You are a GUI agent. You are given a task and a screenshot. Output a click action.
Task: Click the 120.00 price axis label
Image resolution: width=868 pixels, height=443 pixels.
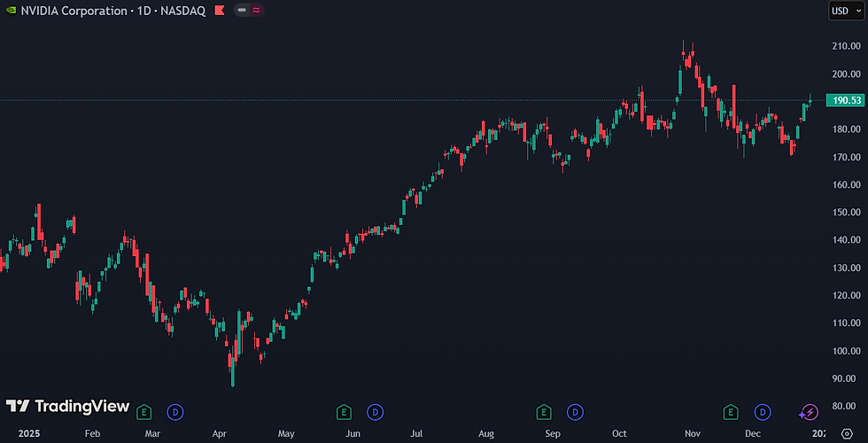(847, 295)
